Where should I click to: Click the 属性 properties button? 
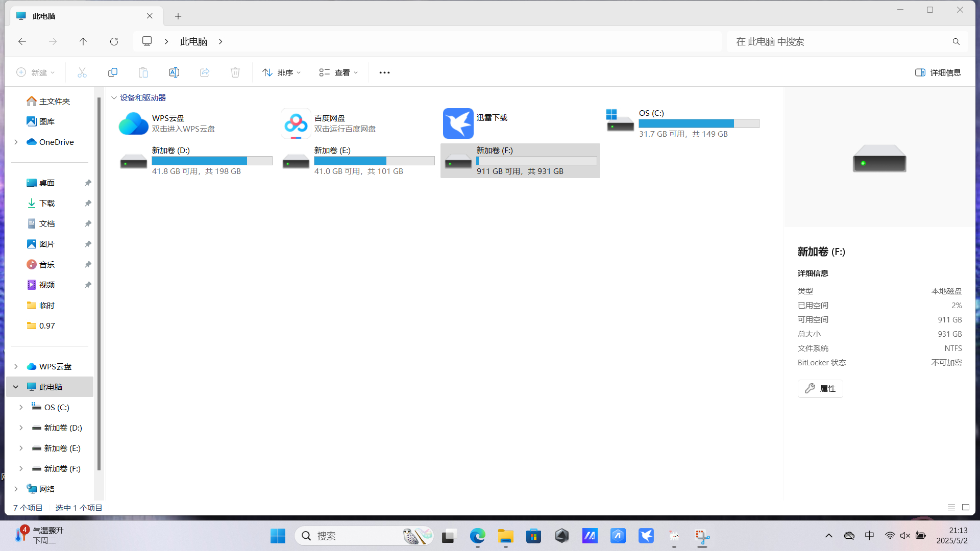coord(820,389)
